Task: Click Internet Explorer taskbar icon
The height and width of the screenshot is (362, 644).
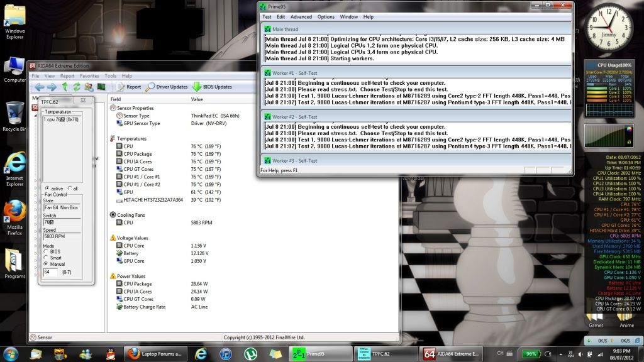Action: pos(201,354)
